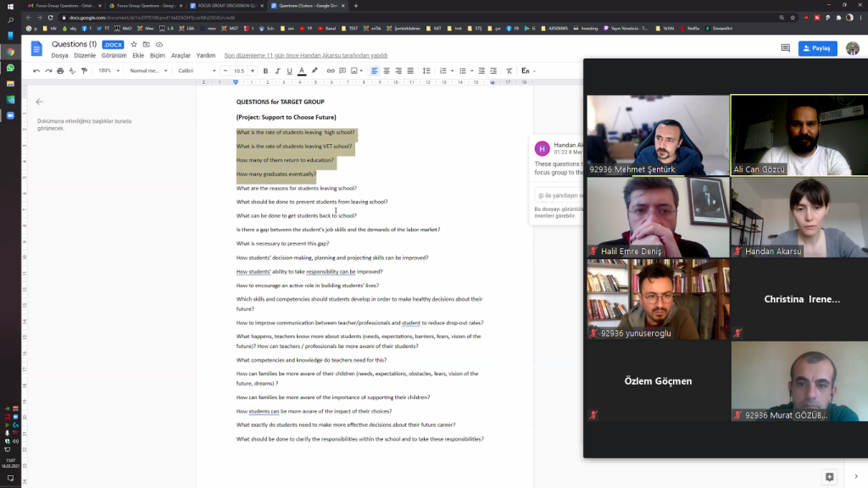Open the Ekle menu
This screenshot has width=868, height=488.
pos(138,55)
